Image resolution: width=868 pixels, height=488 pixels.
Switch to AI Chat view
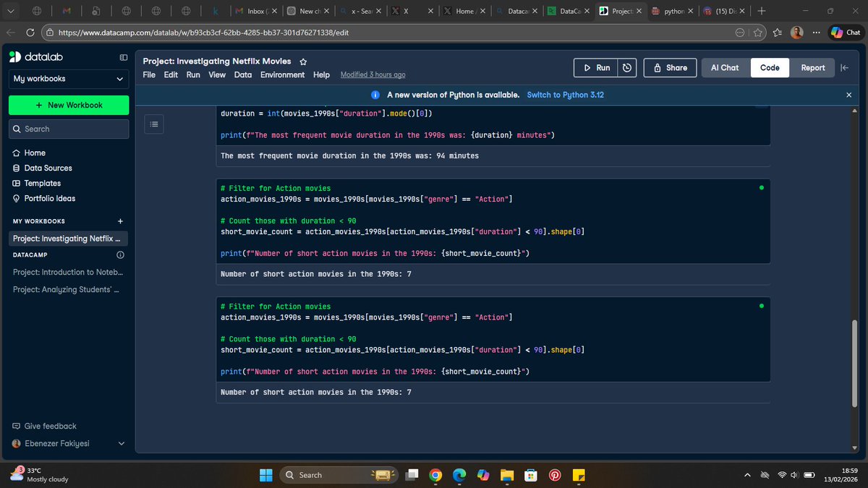click(x=725, y=67)
